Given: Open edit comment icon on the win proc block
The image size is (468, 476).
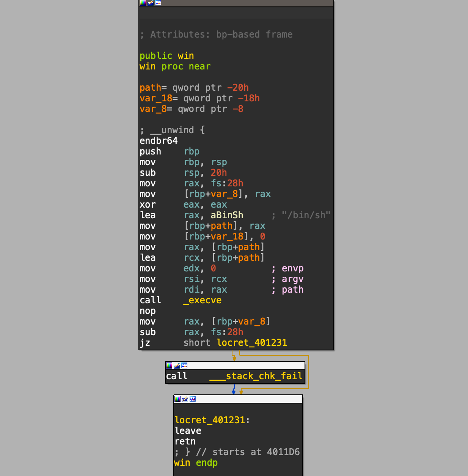Looking at the screenshot, I should point(151,3).
